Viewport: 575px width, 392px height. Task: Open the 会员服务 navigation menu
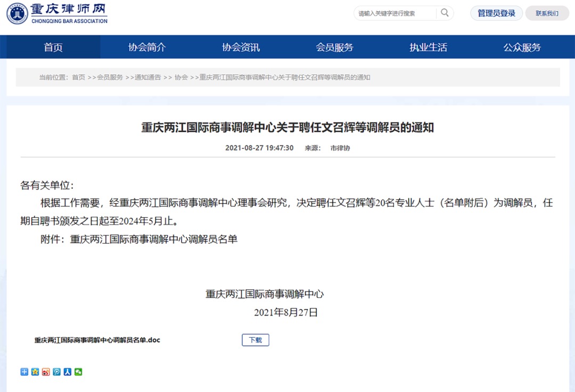click(334, 47)
